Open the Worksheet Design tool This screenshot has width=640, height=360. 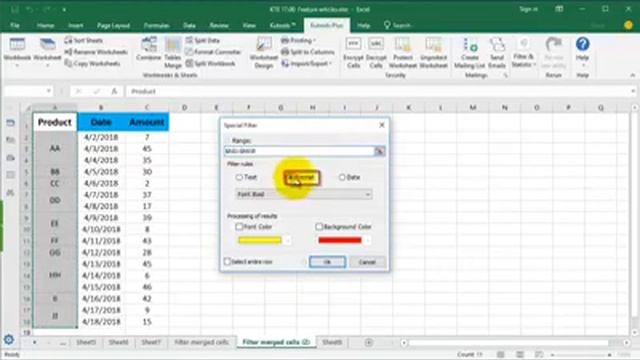[264, 52]
